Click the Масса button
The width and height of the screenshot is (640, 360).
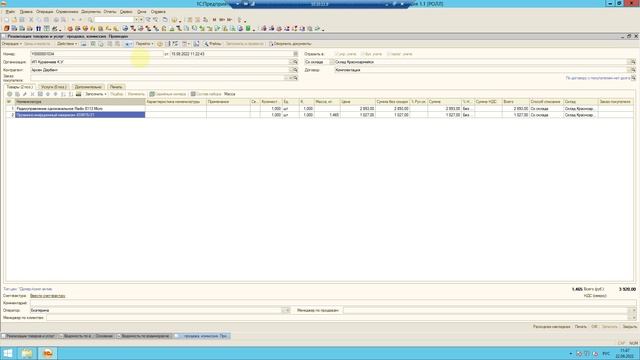pyautogui.click(x=229, y=94)
